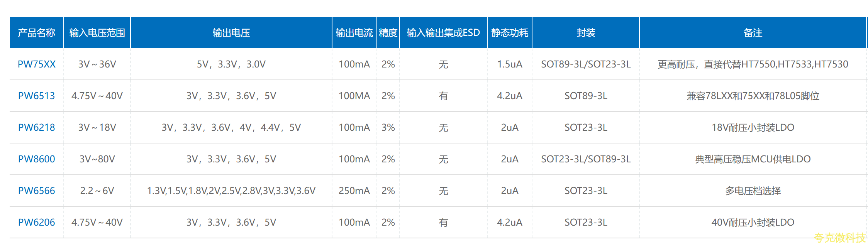The width and height of the screenshot is (868, 243).
Task: Open the PW6218 product link
Action: click(37, 127)
